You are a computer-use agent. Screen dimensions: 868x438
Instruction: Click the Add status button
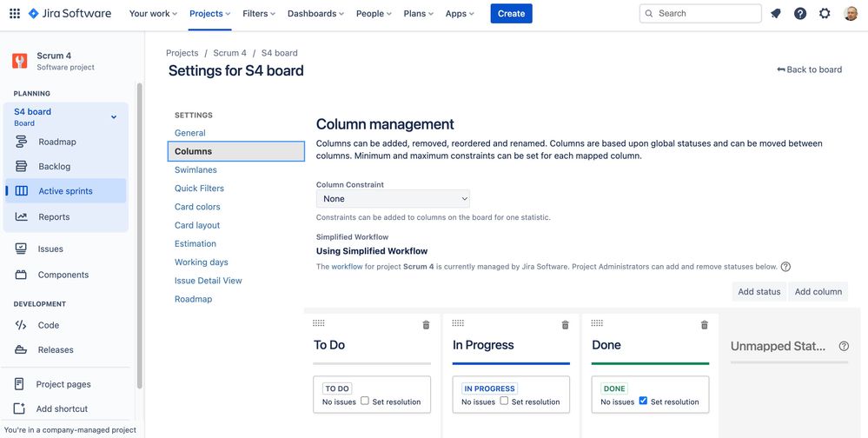pyautogui.click(x=759, y=292)
